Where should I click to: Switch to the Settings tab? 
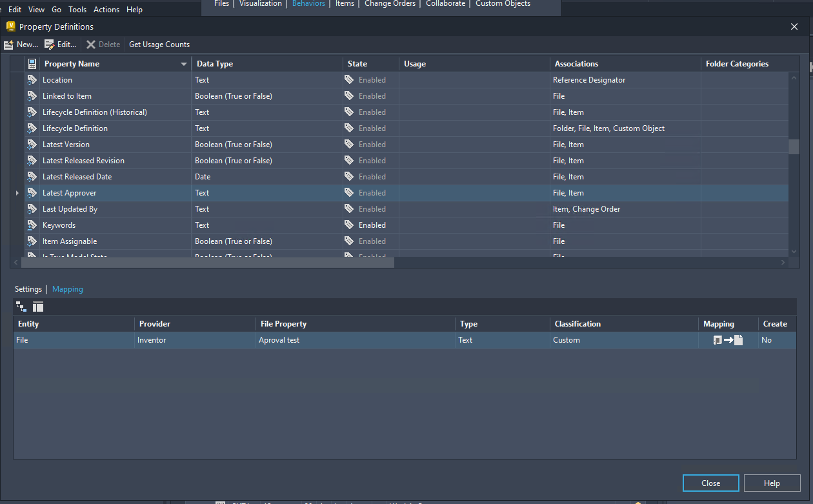[28, 289]
